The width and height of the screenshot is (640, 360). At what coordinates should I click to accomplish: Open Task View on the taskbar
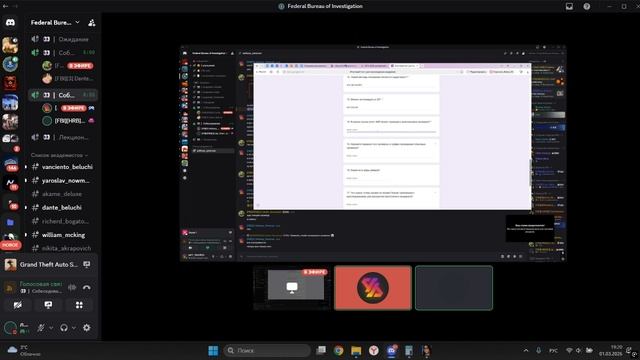[x=321, y=351]
